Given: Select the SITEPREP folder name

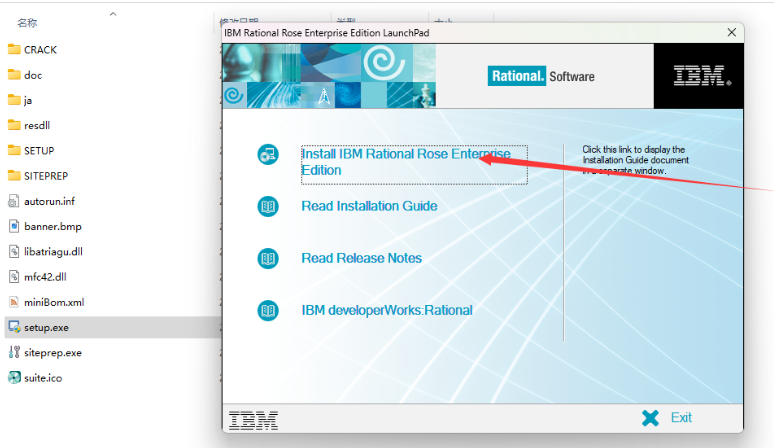Looking at the screenshot, I should click(46, 176).
